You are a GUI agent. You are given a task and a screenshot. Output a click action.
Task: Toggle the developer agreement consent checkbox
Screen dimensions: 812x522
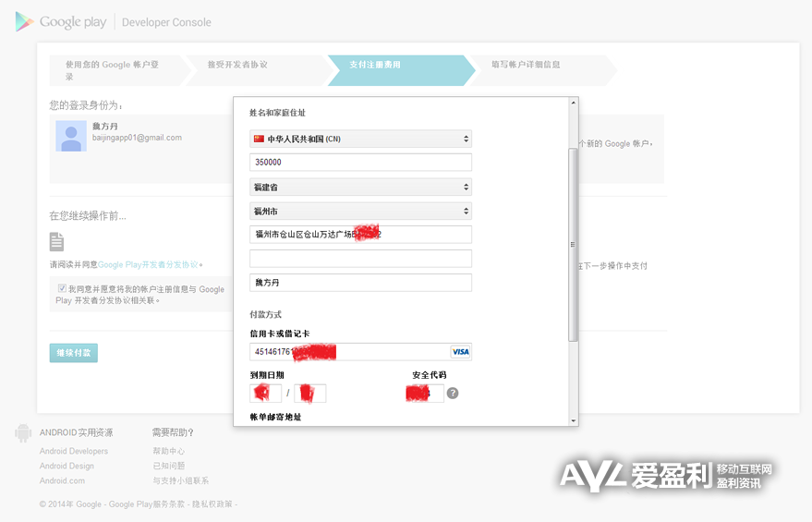click(x=62, y=289)
